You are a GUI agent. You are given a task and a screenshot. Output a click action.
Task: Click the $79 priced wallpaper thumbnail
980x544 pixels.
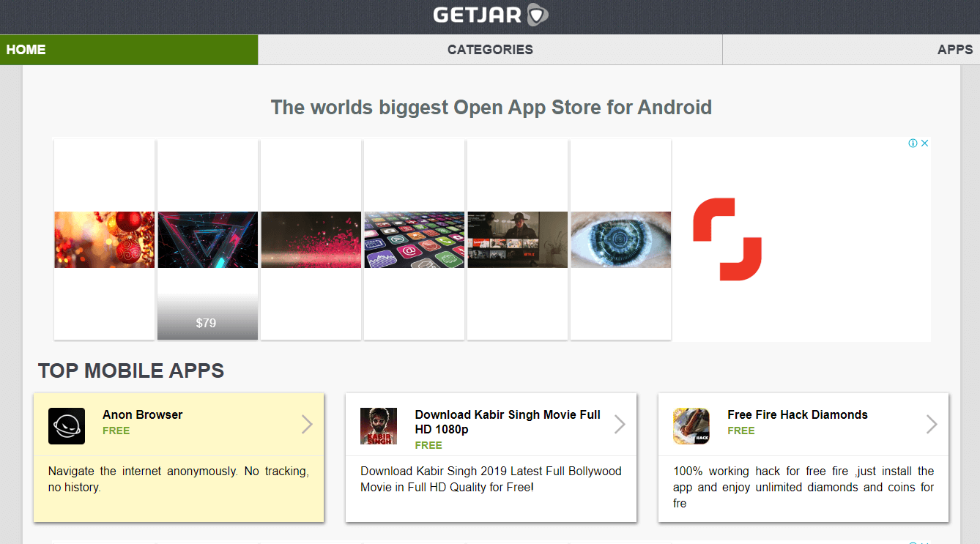pos(207,239)
